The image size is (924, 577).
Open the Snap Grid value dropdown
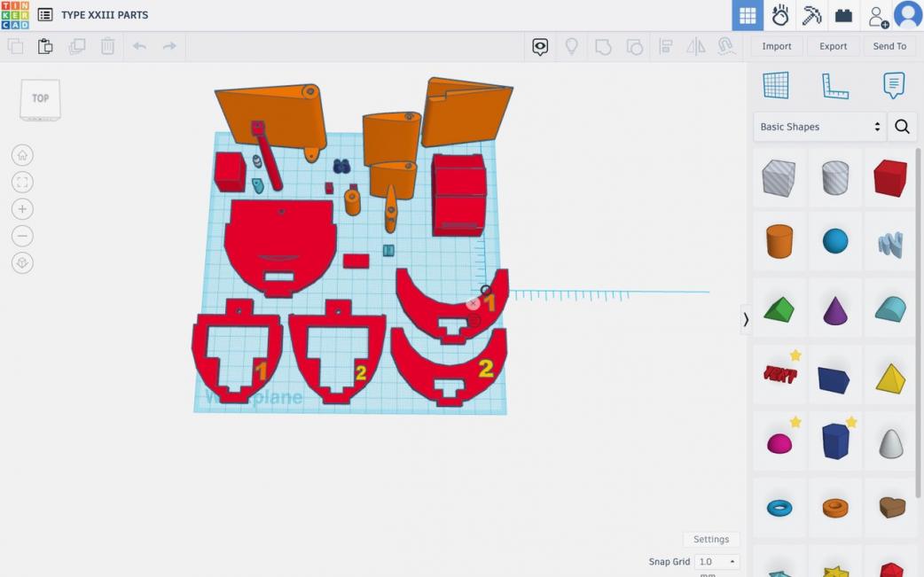coord(717,561)
